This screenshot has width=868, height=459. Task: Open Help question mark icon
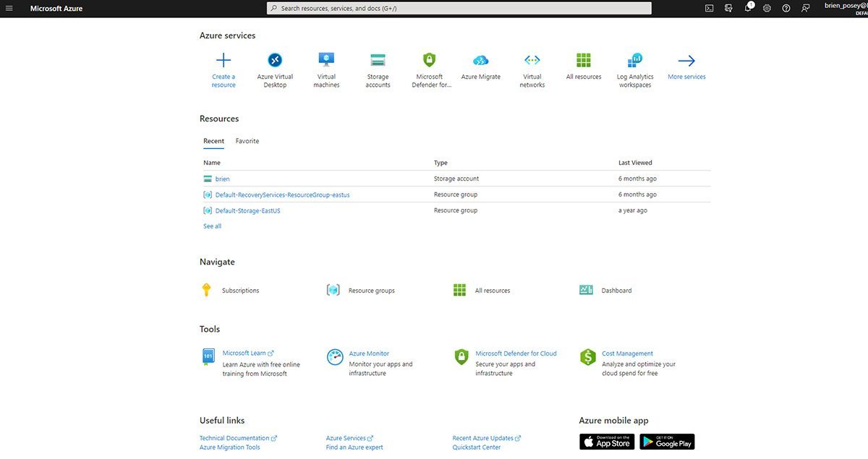click(x=786, y=8)
